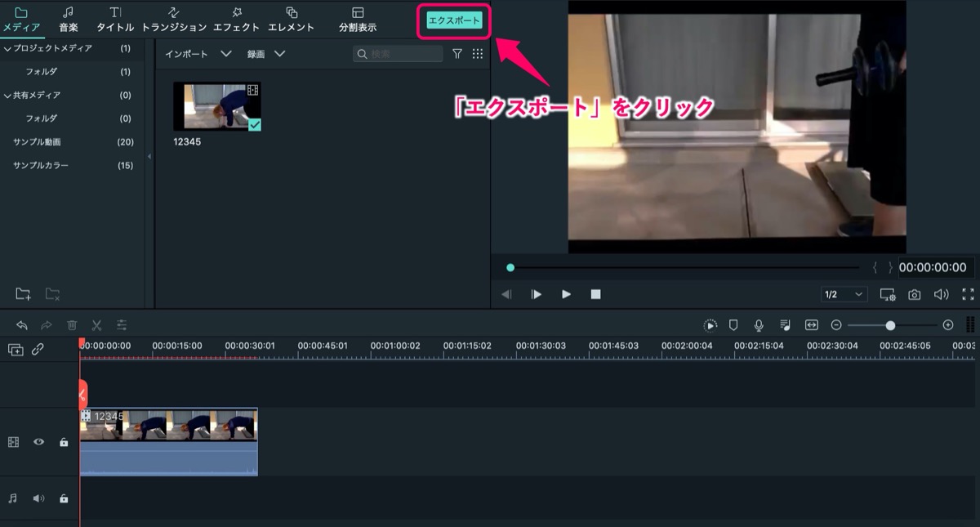
Task: Open the インポート dropdown
Action: click(198, 54)
